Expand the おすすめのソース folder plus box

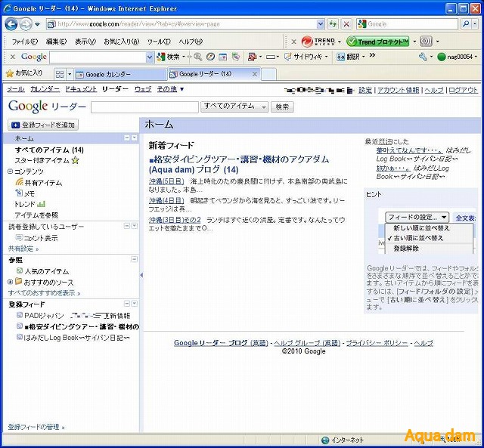[10, 282]
